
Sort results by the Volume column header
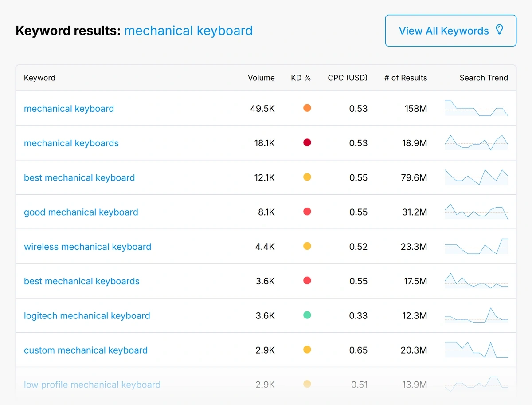[x=261, y=78]
